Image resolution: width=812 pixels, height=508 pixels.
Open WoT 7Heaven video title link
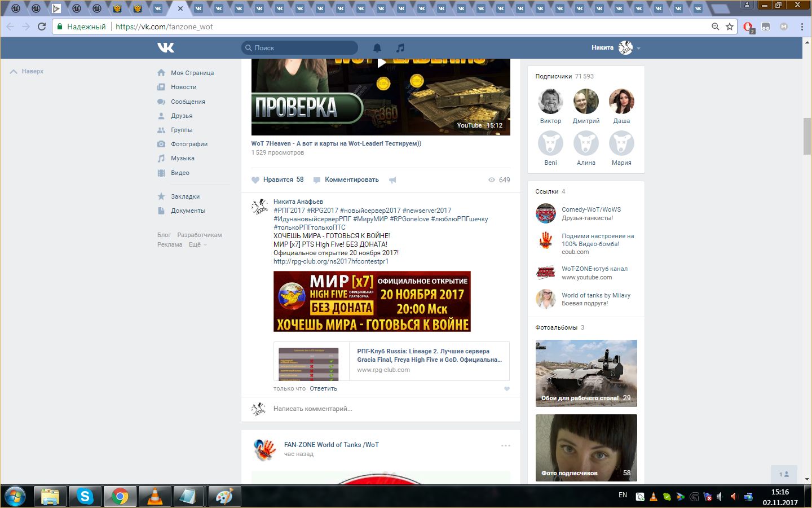point(336,143)
